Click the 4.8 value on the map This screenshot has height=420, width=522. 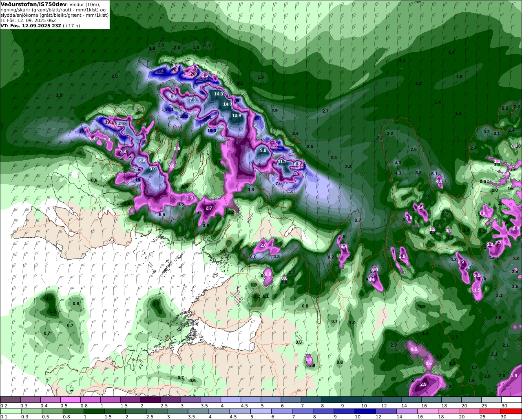click(x=276, y=256)
